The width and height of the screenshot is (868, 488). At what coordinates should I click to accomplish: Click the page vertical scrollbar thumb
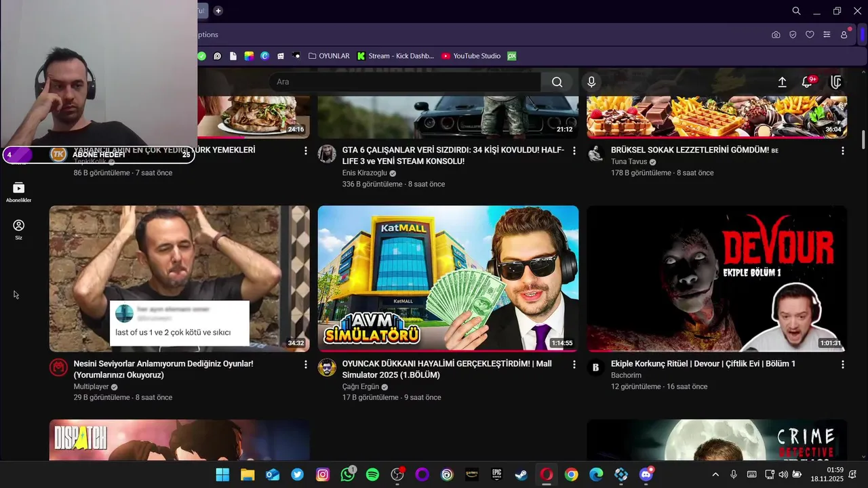(863, 139)
